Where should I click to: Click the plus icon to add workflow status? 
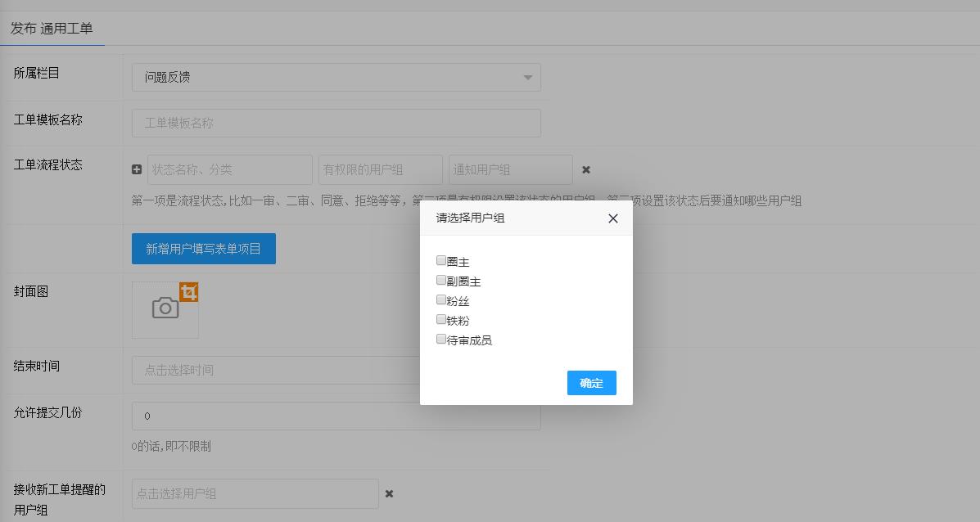(x=137, y=170)
